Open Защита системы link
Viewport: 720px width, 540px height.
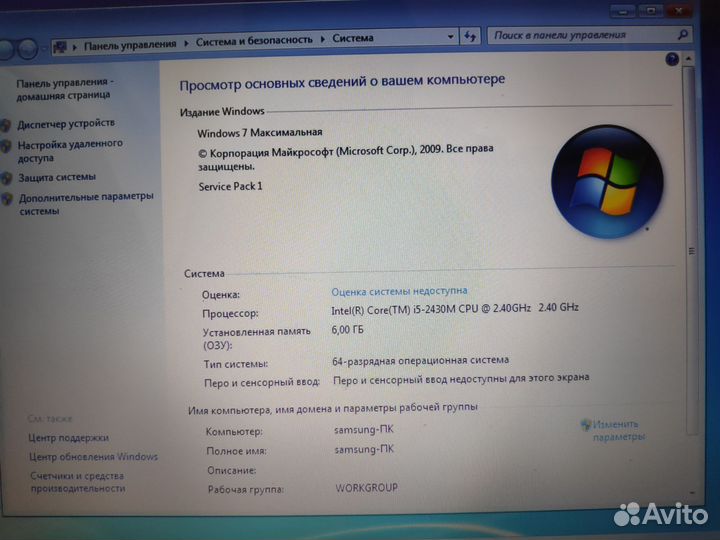pos(56,177)
